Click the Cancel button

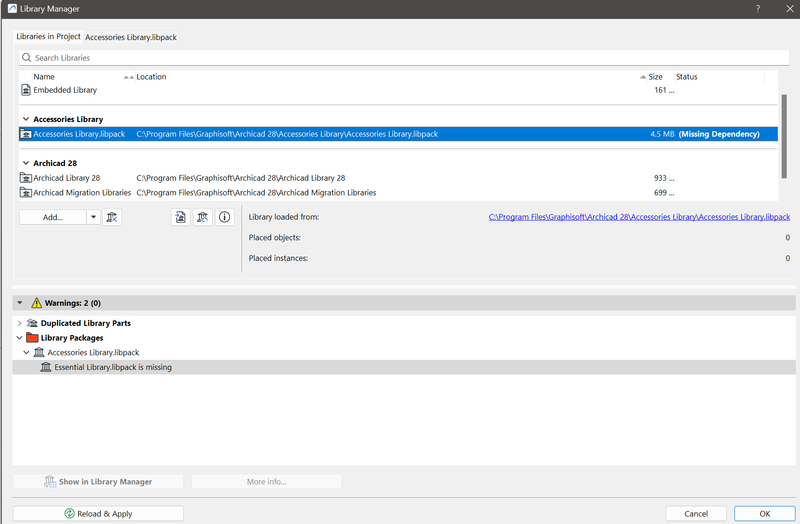click(696, 514)
